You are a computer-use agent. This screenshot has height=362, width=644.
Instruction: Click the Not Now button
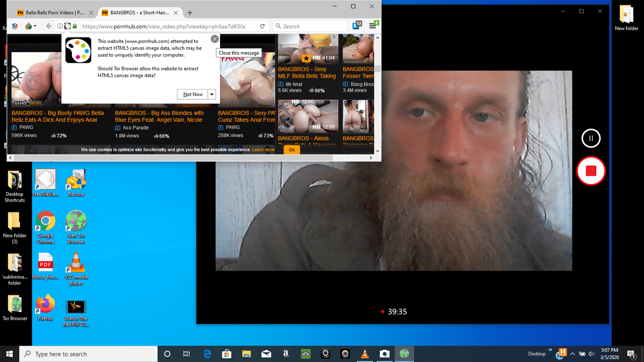point(193,94)
